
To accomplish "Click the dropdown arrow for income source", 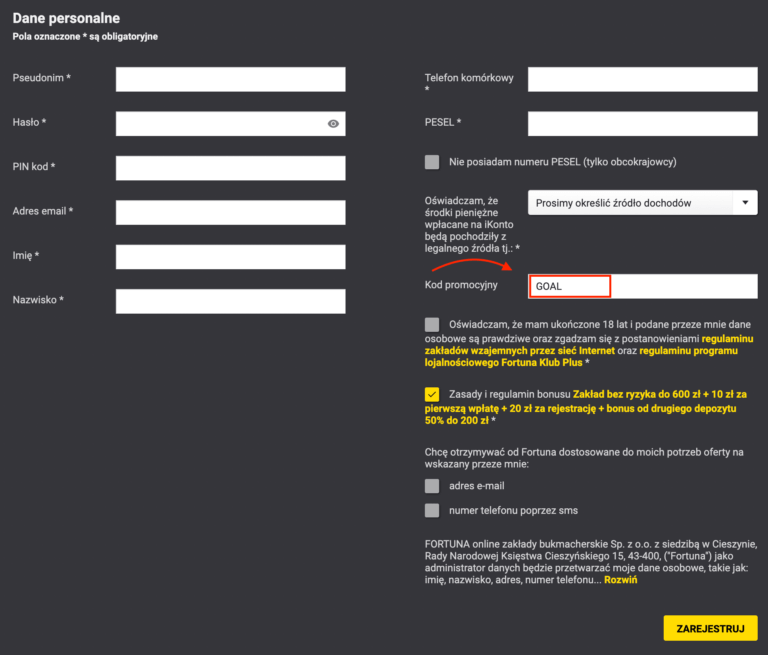I will click(745, 203).
